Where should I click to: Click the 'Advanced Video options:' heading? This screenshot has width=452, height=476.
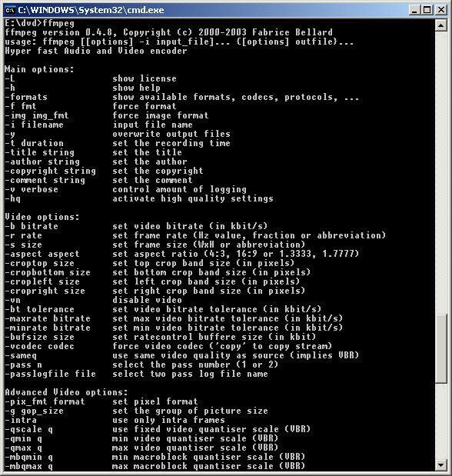pyautogui.click(x=66, y=392)
